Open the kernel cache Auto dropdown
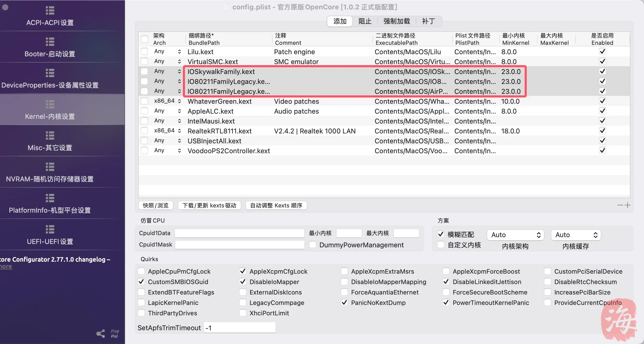644x344 pixels. point(576,235)
